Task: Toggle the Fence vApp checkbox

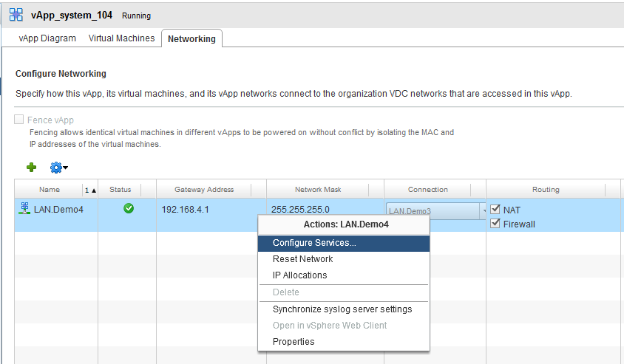Action: click(18, 119)
